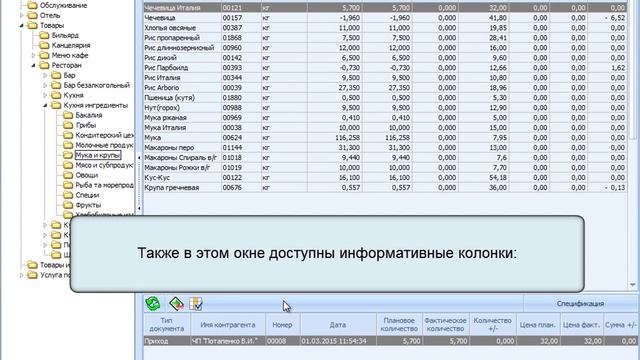The height and width of the screenshot is (360, 640).
Task: Select the Нут(горох) row
Action: [x=385, y=108]
